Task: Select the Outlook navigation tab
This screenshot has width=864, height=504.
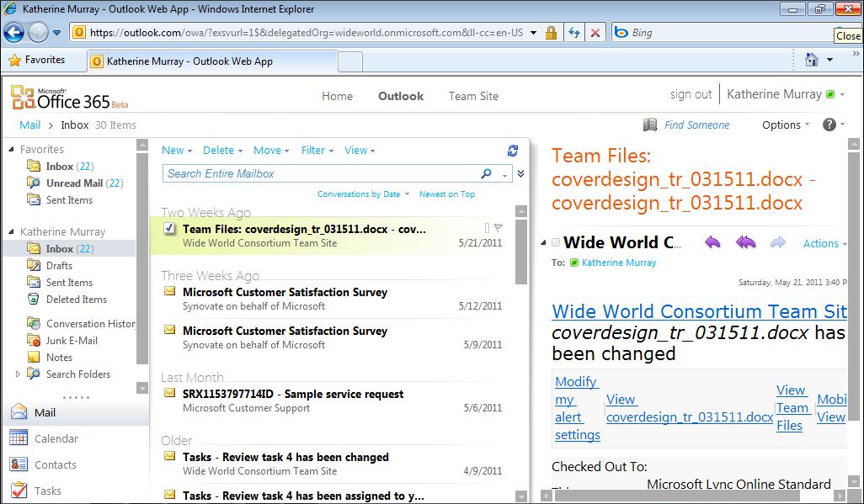Action: tap(401, 96)
